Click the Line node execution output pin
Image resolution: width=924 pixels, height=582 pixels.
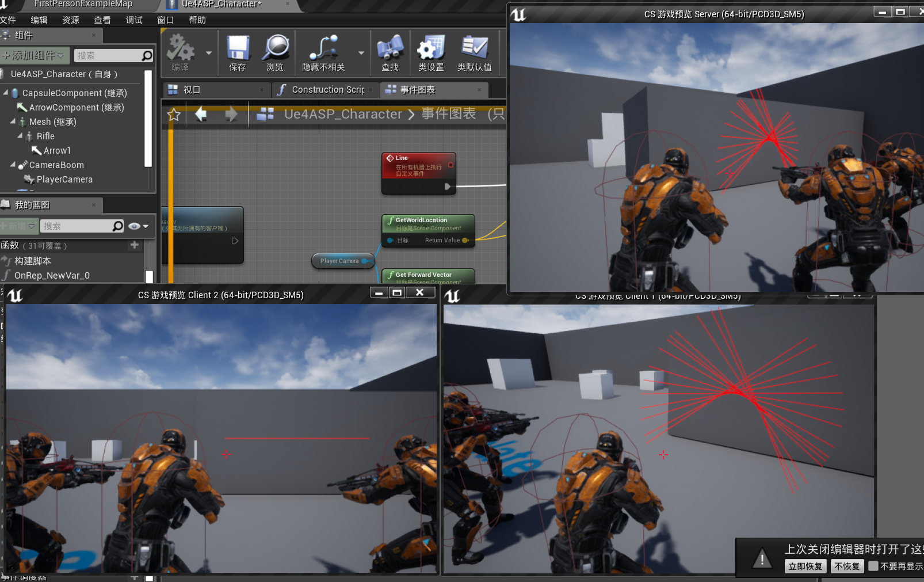448,187
